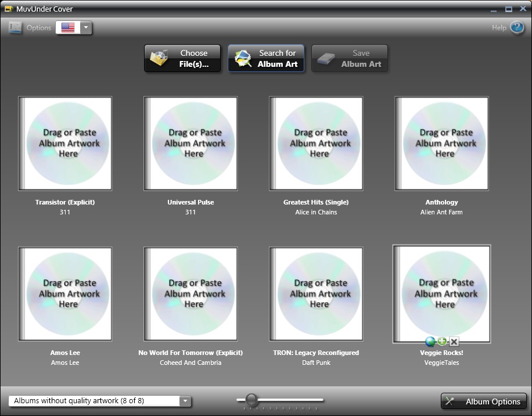Image resolution: width=532 pixels, height=416 pixels.
Task: Click the US flag language icon
Action: pyautogui.click(x=67, y=27)
